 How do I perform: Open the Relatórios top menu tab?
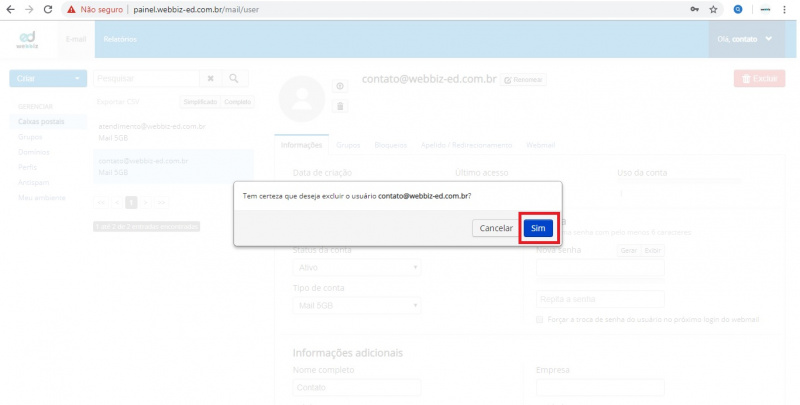click(x=119, y=39)
